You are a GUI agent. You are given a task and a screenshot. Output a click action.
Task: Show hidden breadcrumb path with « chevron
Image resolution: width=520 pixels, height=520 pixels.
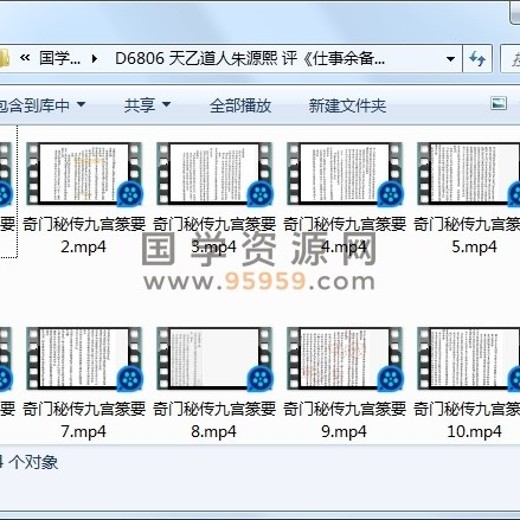coord(25,58)
